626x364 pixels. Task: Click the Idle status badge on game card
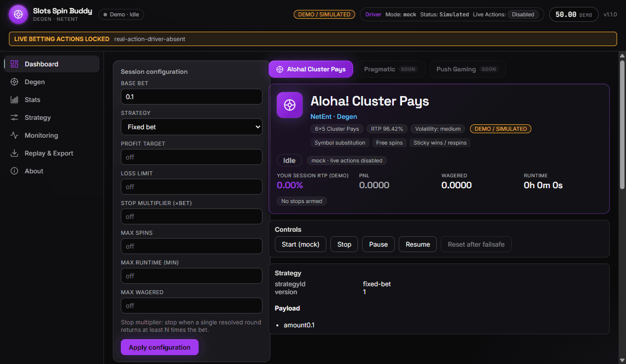[289, 160]
